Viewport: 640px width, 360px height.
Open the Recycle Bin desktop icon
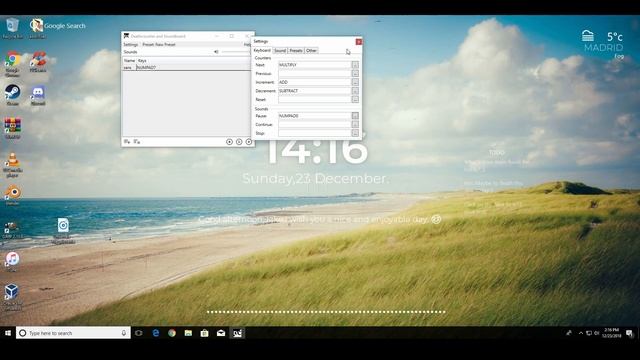(12, 28)
